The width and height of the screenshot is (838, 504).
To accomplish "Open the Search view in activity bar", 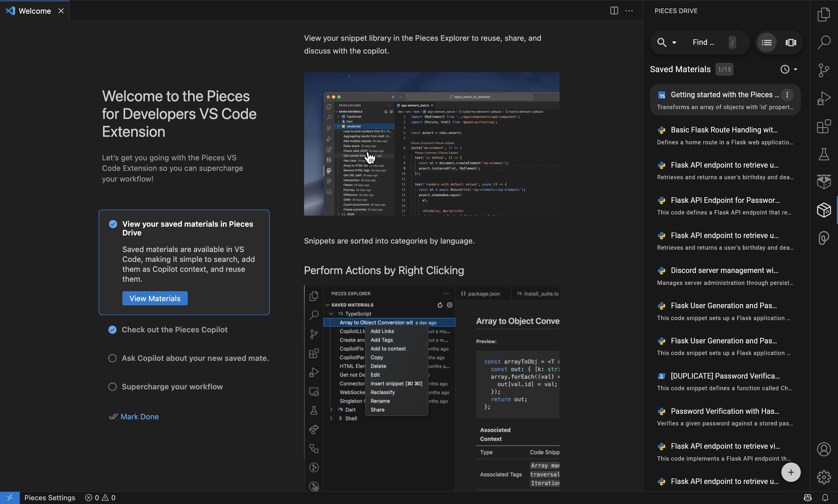I will 824,42.
